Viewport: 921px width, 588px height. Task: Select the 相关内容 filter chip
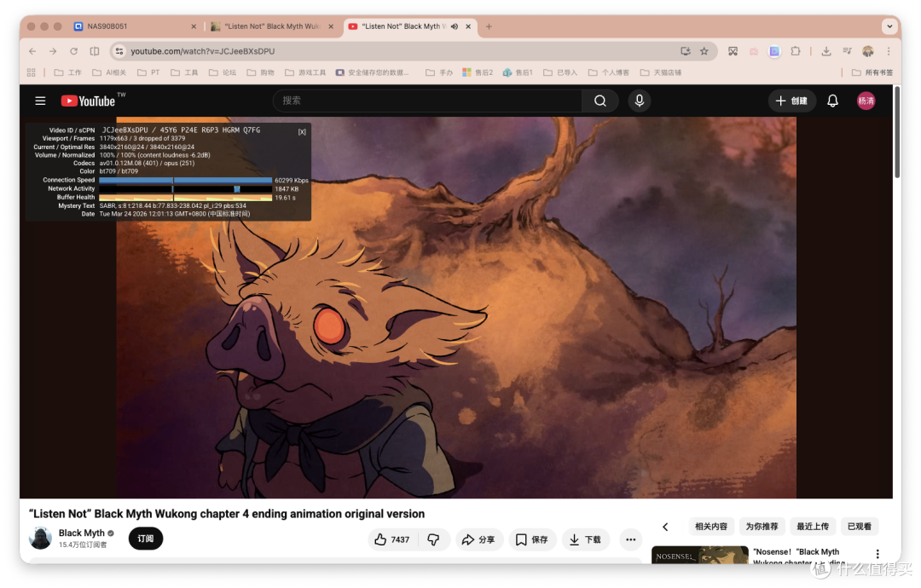[710, 527]
